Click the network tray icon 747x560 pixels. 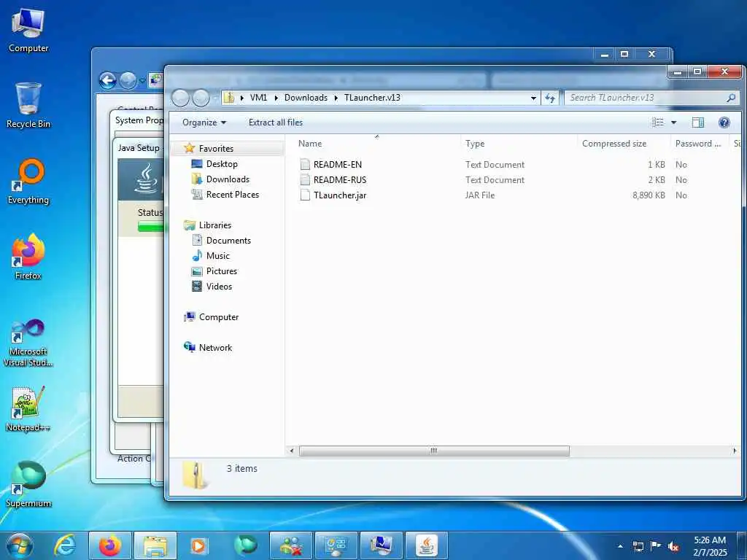(638, 546)
